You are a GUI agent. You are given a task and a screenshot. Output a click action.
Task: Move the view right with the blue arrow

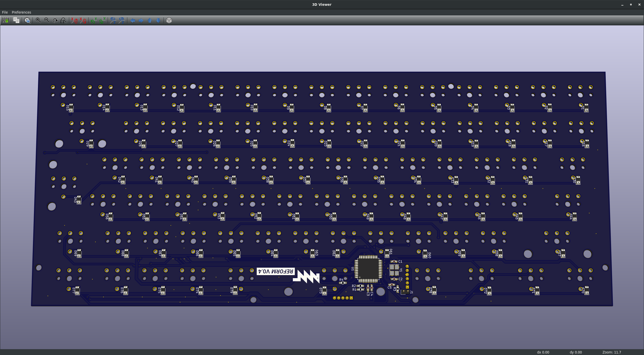click(x=141, y=20)
